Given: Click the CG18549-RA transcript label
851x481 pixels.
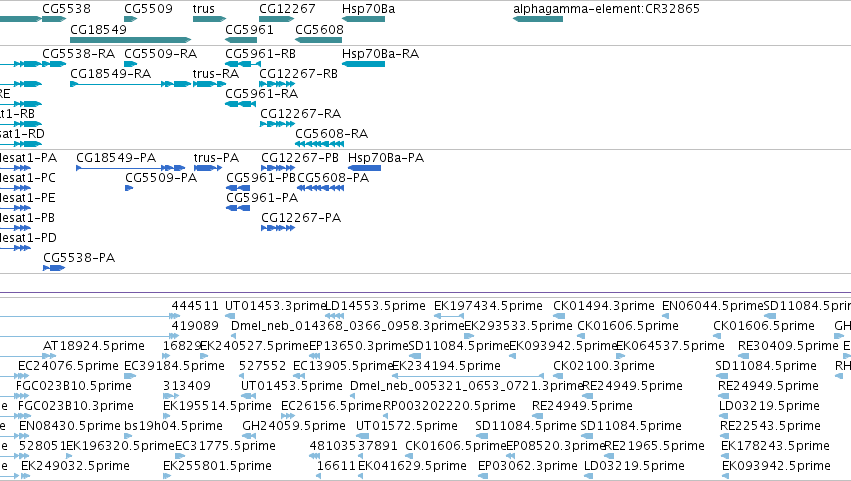Looking at the screenshot, I should (111, 74).
